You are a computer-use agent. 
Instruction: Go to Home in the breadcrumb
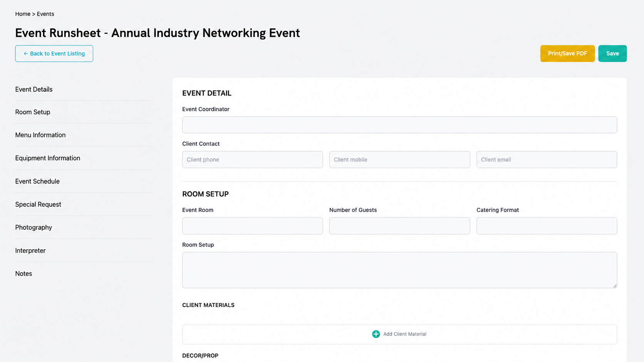(23, 14)
